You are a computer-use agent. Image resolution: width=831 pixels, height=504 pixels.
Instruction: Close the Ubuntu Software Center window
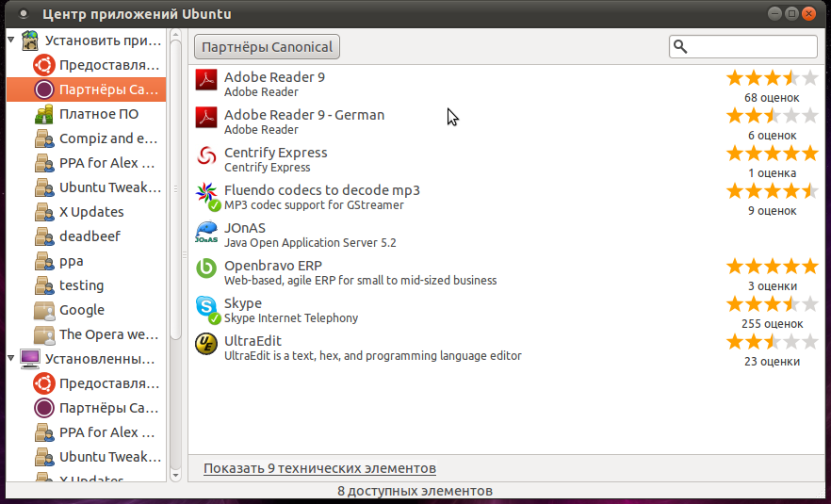(808, 14)
